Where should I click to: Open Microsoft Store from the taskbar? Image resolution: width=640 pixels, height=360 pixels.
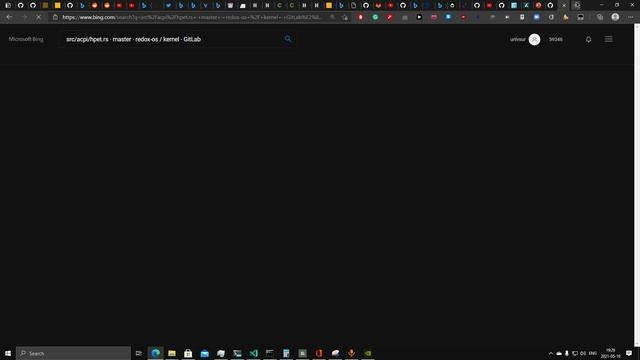coord(188,353)
